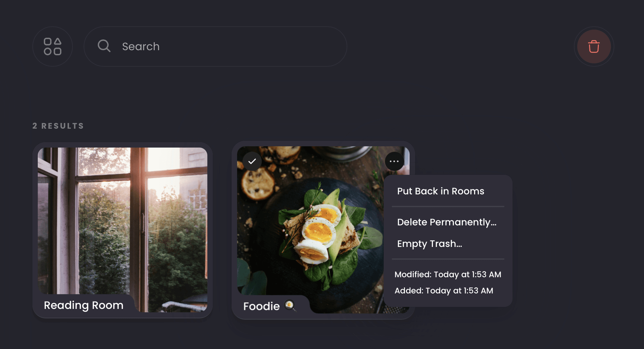Click the 2 RESULTS heading
The image size is (644, 349).
58,126
